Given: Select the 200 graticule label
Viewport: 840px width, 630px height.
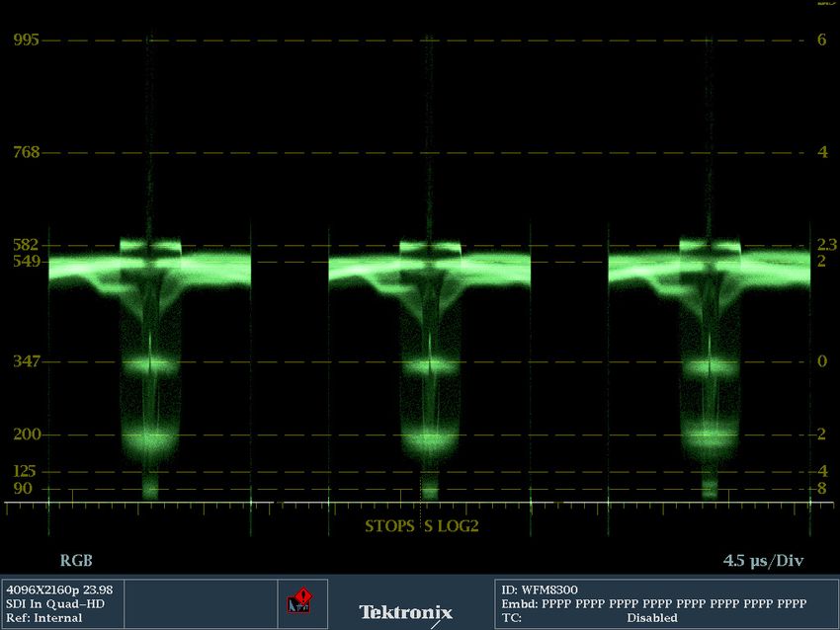Looking at the screenshot, I should tap(27, 434).
